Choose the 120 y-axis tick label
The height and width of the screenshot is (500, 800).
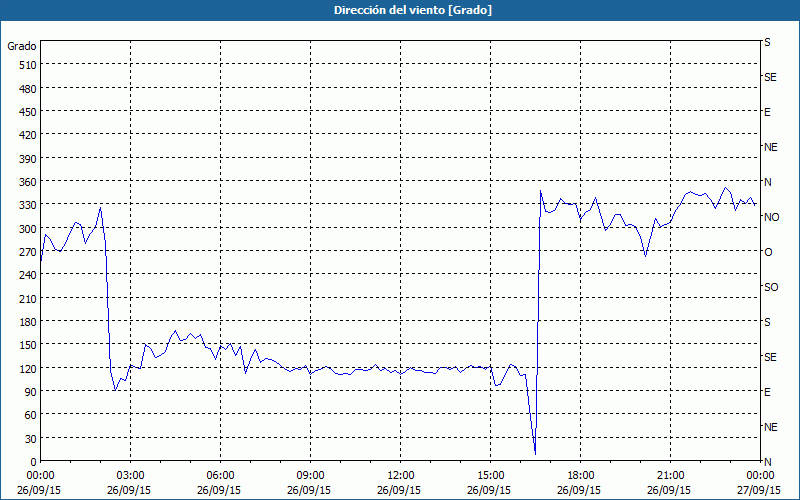tap(28, 368)
